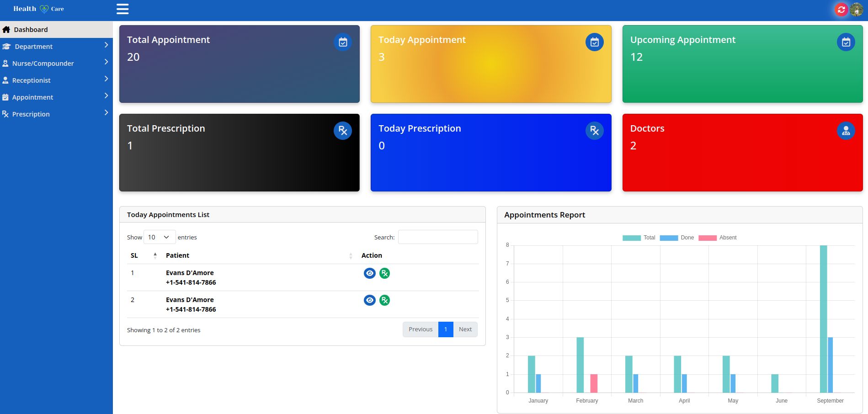Click the Appointments Report heading
Viewport: 868px width, 414px height.
(x=545, y=215)
